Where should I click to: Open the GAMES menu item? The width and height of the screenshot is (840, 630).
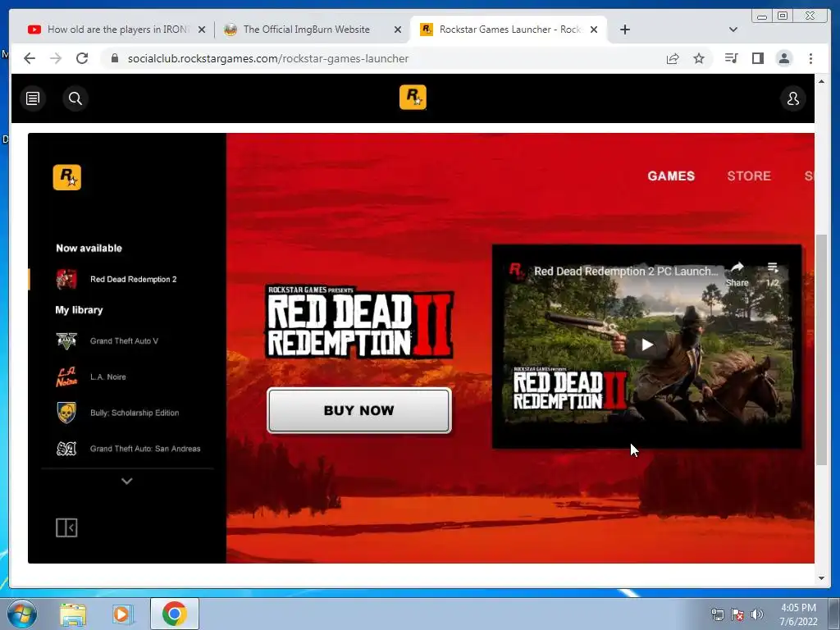[671, 176]
